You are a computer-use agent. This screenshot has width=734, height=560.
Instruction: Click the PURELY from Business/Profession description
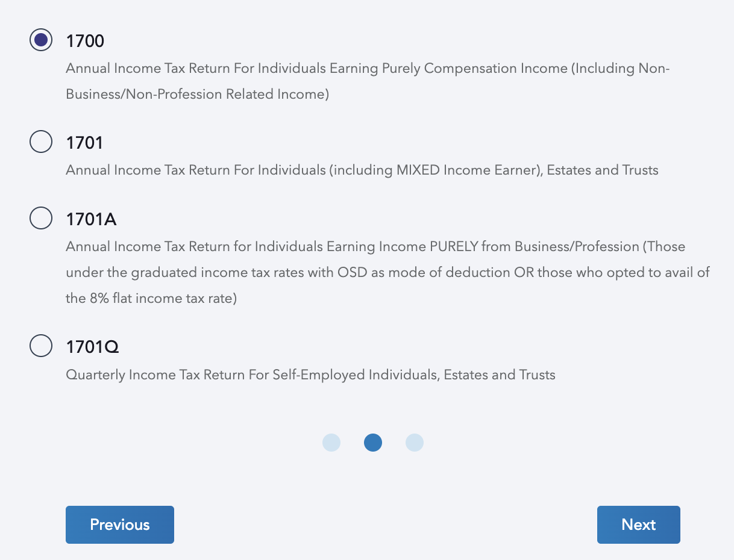375,247
